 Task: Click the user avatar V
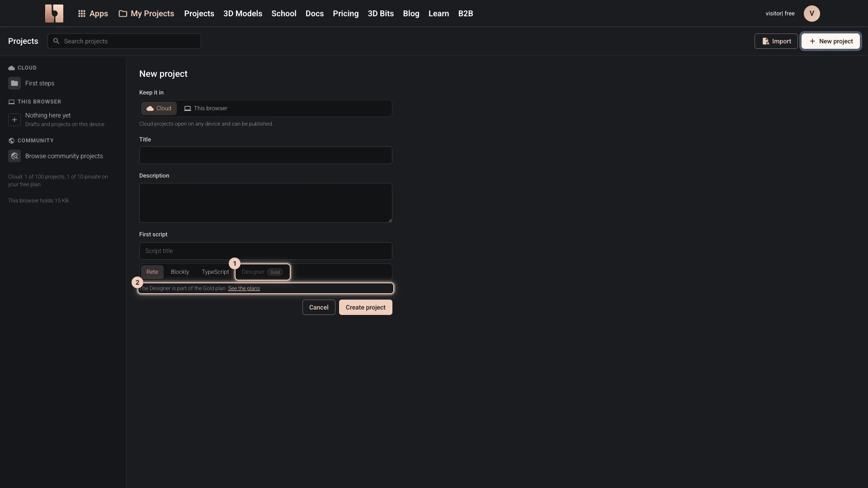[811, 14]
